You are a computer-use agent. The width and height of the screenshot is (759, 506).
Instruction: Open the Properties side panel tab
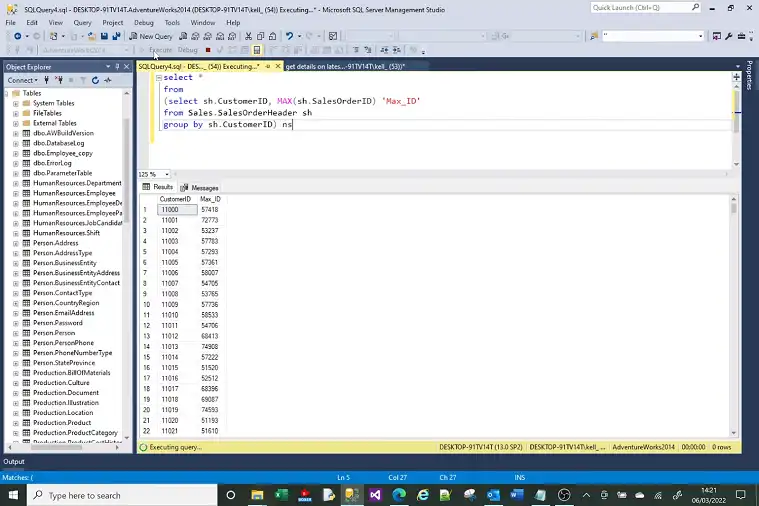(749, 75)
